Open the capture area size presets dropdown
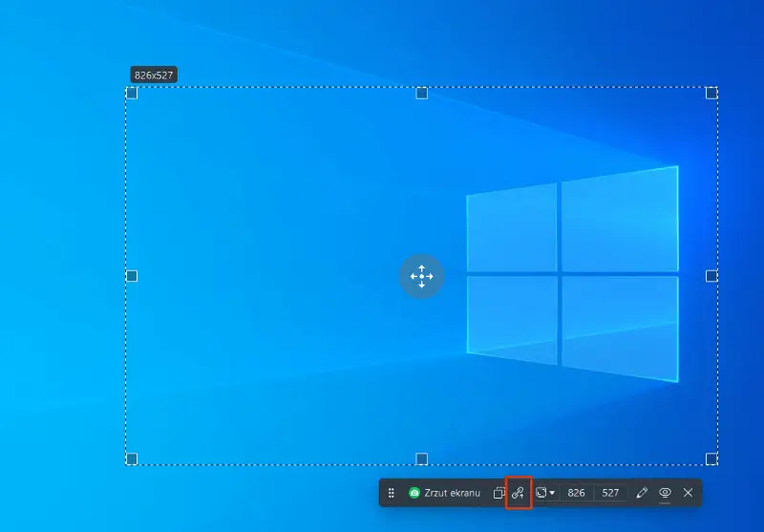 (x=544, y=493)
